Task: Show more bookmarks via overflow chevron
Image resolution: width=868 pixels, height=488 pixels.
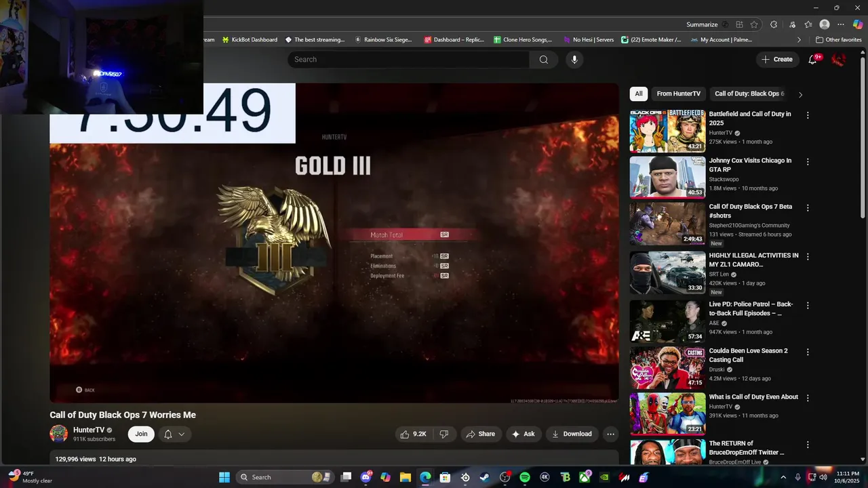Action: coord(799,40)
